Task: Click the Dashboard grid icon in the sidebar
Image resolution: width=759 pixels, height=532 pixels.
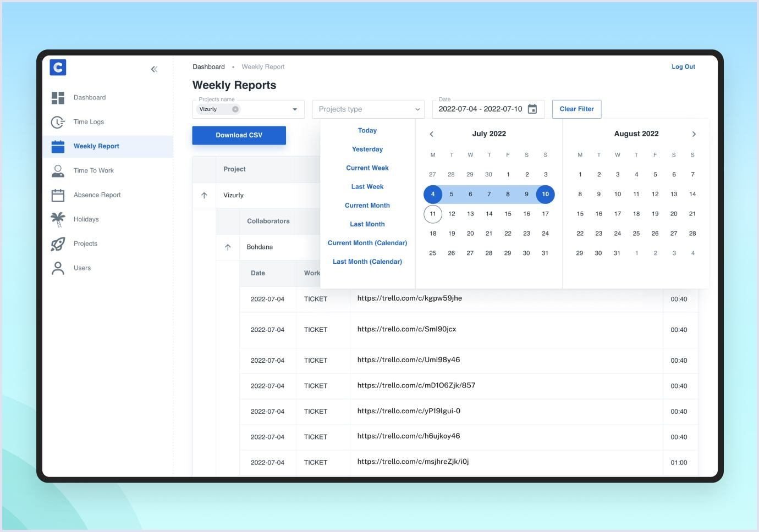Action: pos(58,98)
